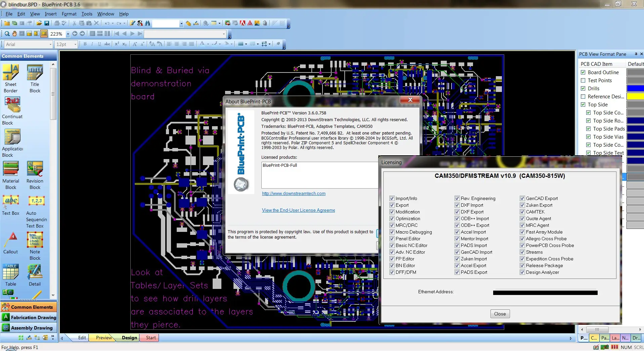
Task: Select the Auto Sequencing Text Box element
Action: point(36,211)
